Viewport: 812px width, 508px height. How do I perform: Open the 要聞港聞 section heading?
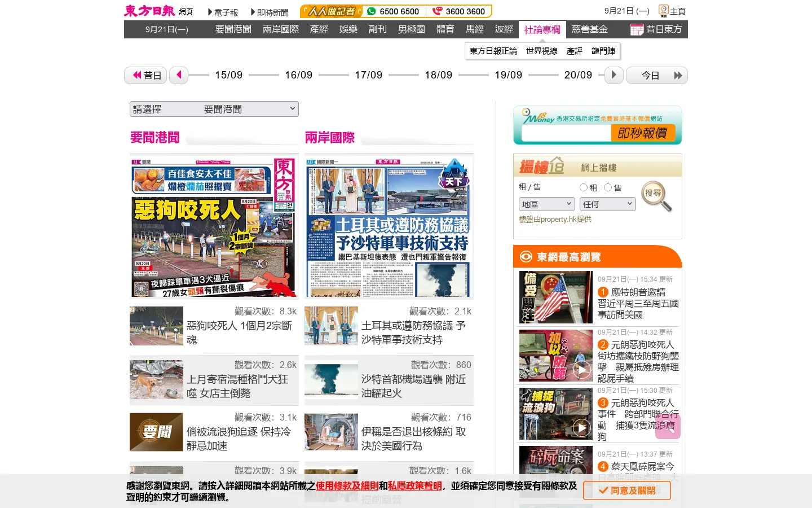coord(155,138)
